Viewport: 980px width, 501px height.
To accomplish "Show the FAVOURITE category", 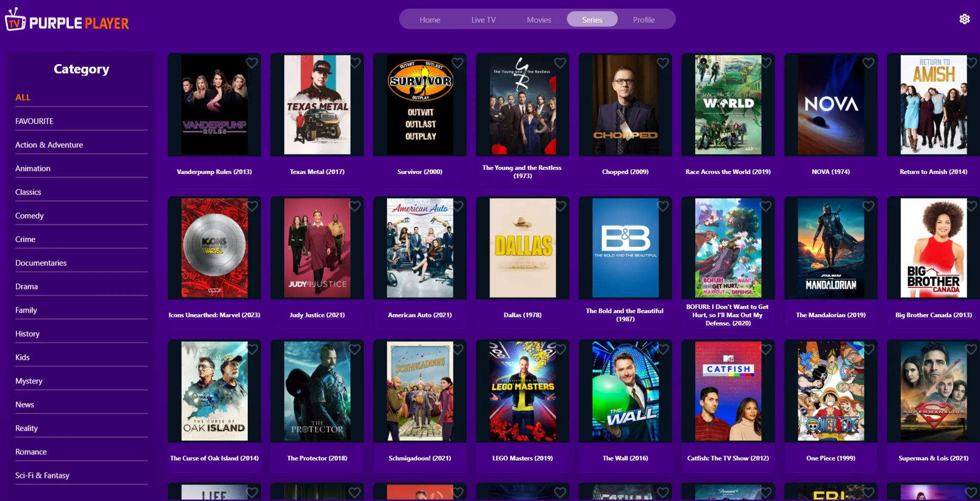I will coord(82,121).
